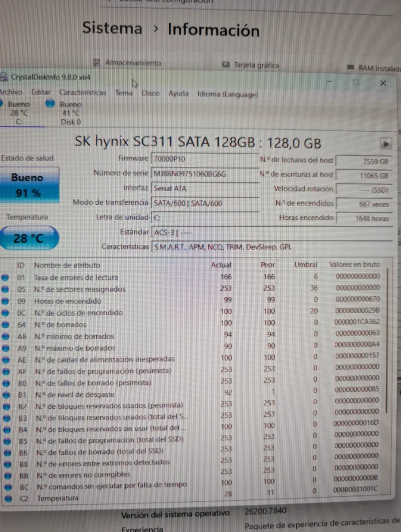This screenshot has width=401, height=532.
Task: Click status dot for N.º de nivel de desgaste
Action: [x=7, y=395]
